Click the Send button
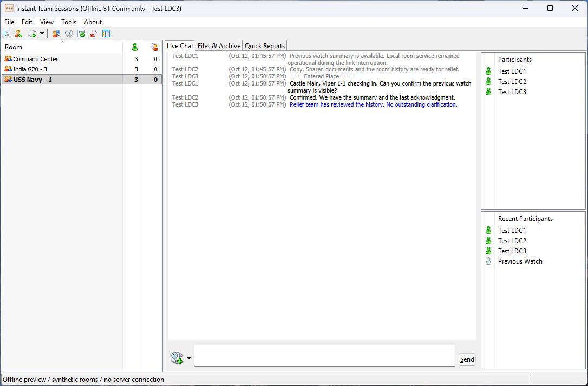This screenshot has height=386, width=588. pos(467,359)
